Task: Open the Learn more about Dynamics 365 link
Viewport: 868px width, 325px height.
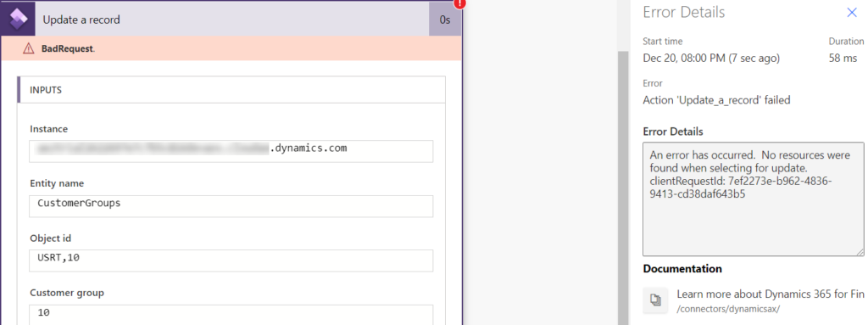Action: coord(770,294)
